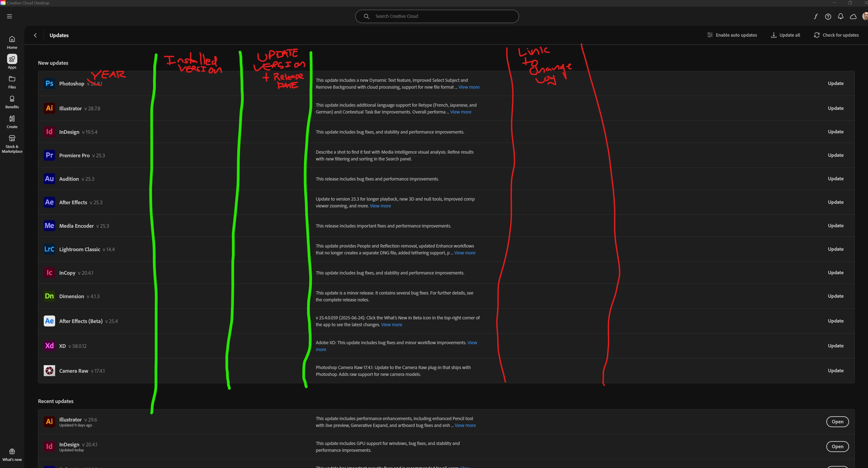The image size is (868, 468).
Task: Click the Search Creative Cloud field
Action: click(437, 16)
